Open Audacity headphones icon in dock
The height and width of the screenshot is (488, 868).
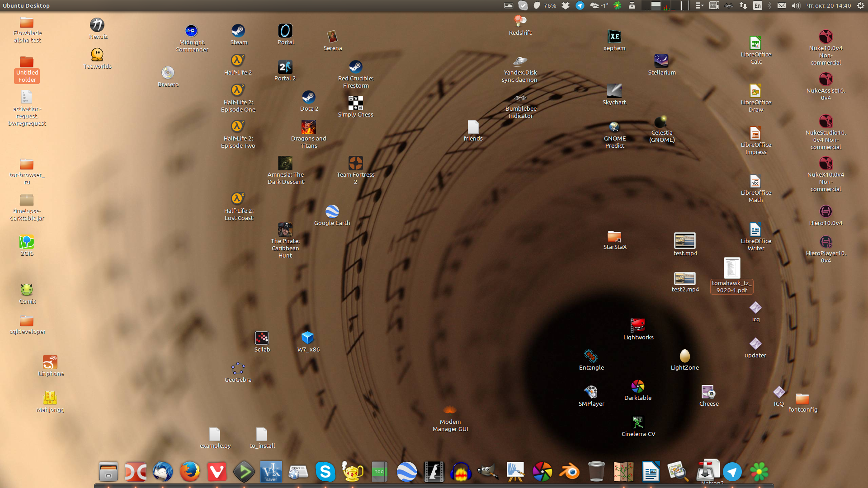[x=461, y=472]
